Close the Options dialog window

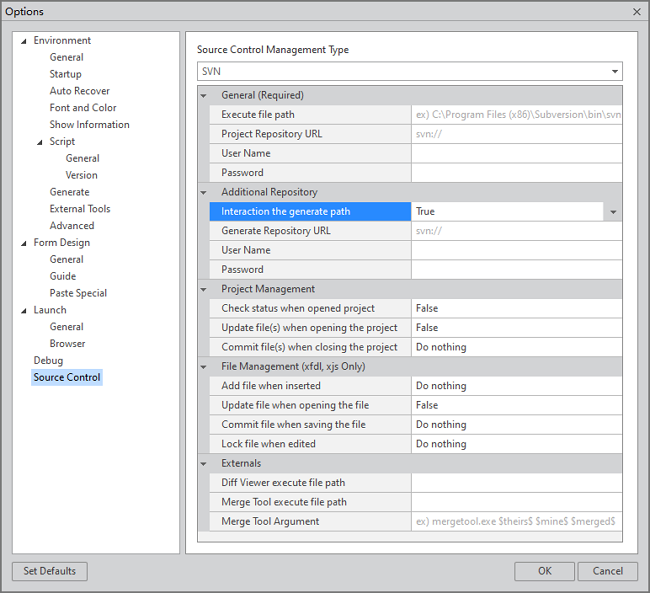pyautogui.click(x=637, y=12)
